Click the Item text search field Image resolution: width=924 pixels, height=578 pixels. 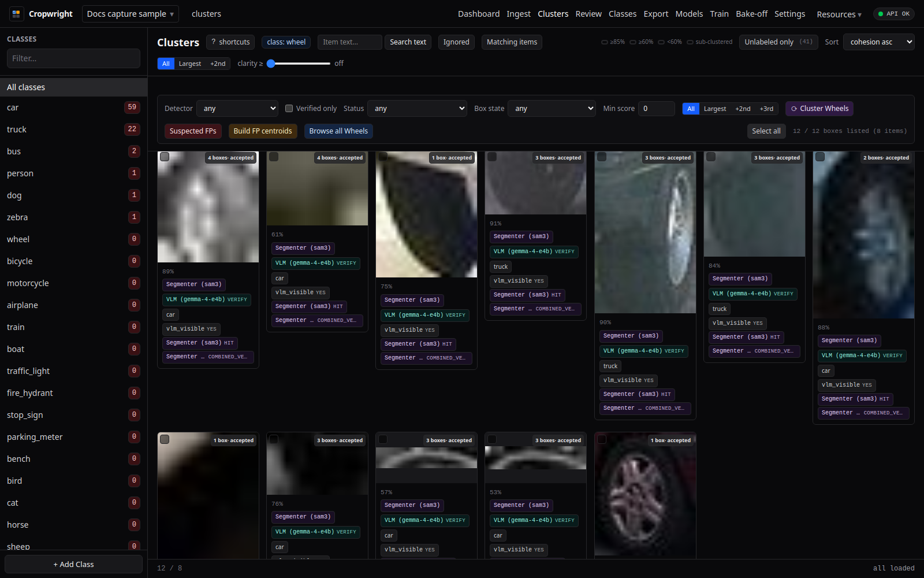(349, 42)
